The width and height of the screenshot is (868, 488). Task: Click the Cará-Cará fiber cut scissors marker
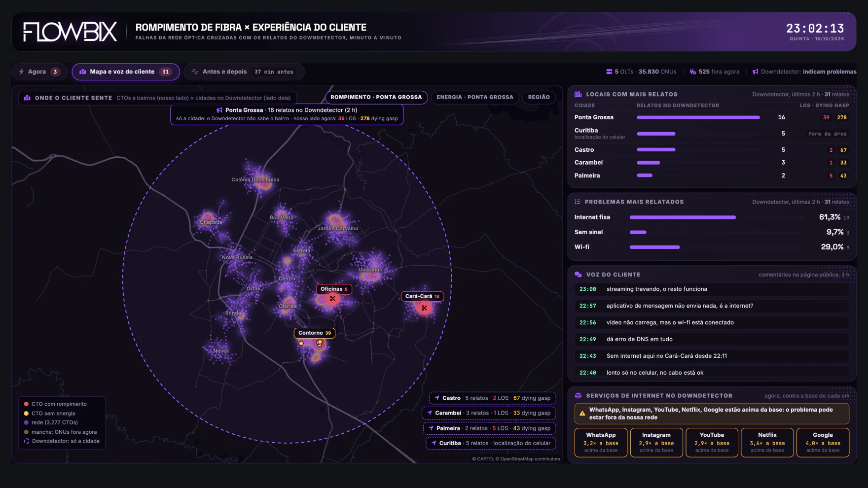click(424, 308)
